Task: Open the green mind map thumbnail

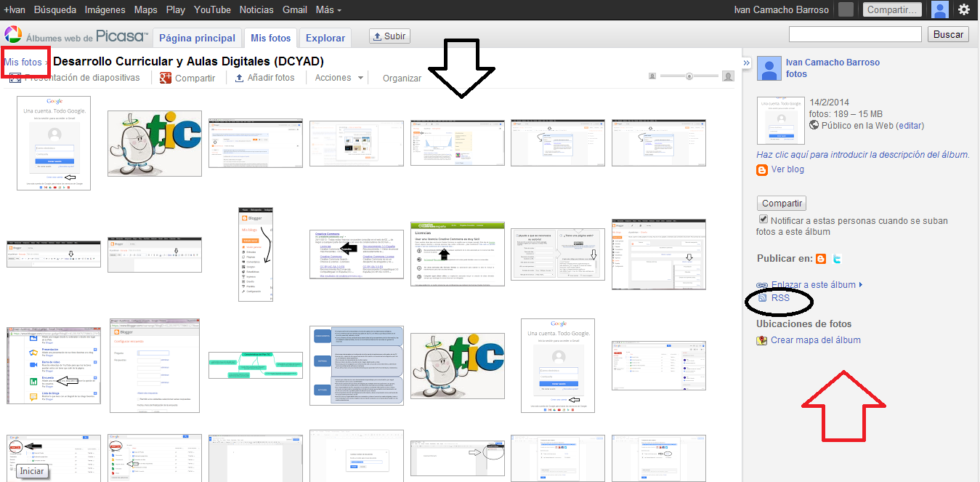Action: (256, 366)
